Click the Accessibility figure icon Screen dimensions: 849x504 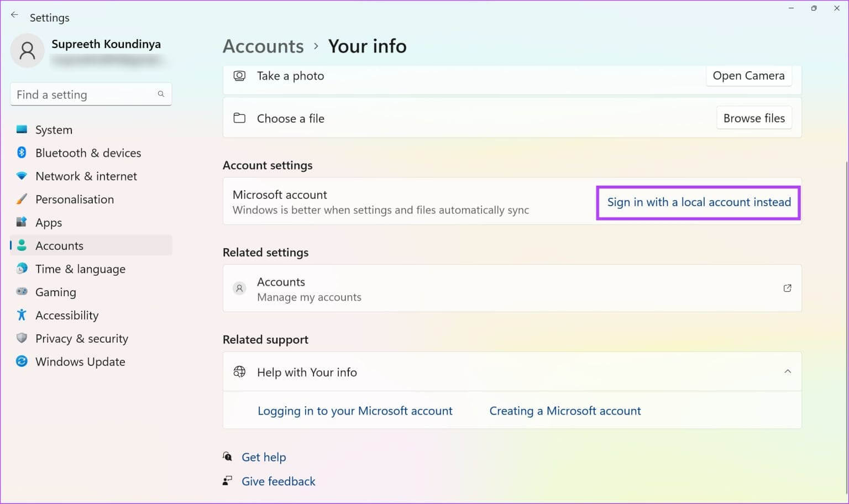point(22,315)
